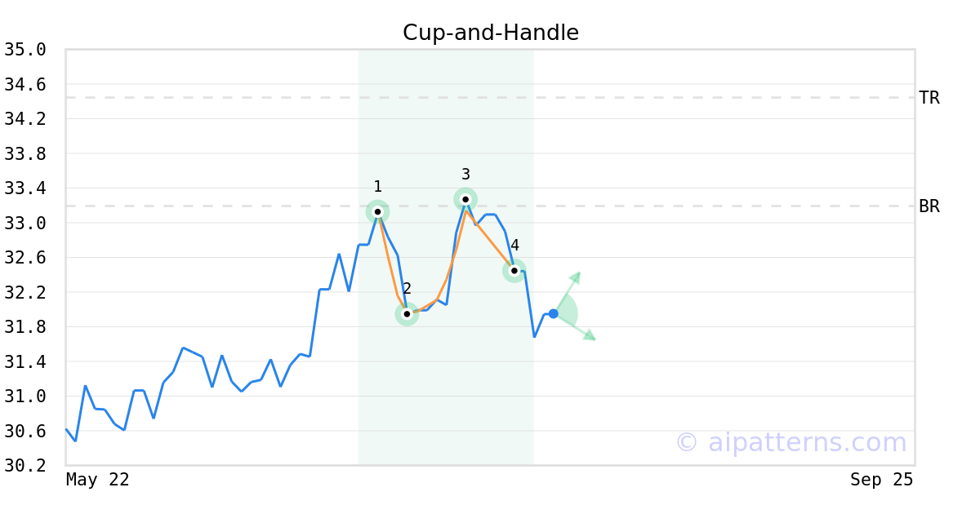The image size is (980, 514).
Task: Click the upward green projection arrow
Action: [568, 291]
